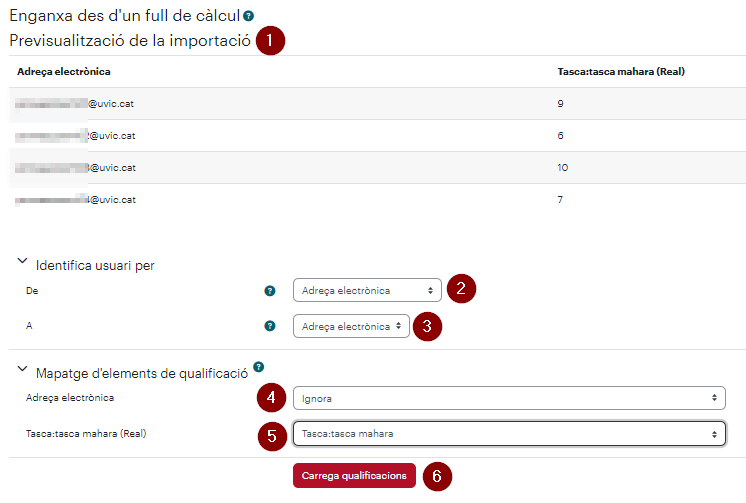Click red number 1 marker next to Previsualització
The image size is (746, 503).
(x=270, y=40)
